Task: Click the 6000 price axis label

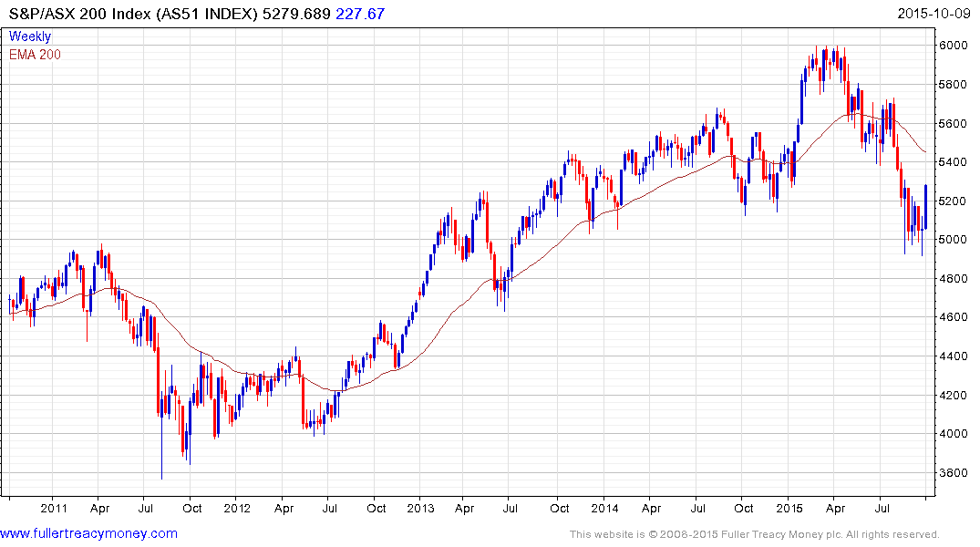Action: 954,45
